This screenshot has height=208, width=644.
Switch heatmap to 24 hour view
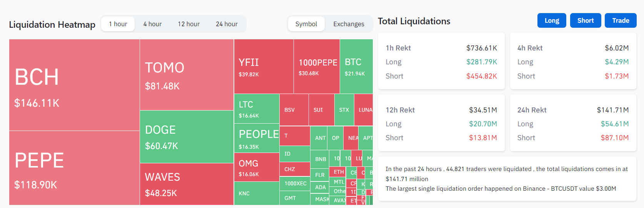point(227,24)
